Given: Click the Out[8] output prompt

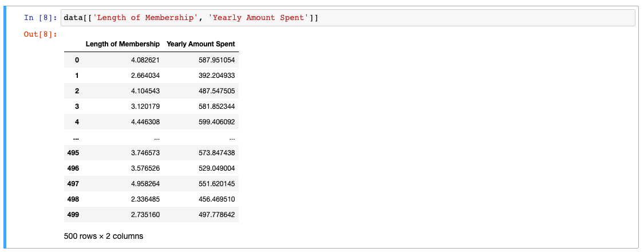Looking at the screenshot, I should (41, 34).
